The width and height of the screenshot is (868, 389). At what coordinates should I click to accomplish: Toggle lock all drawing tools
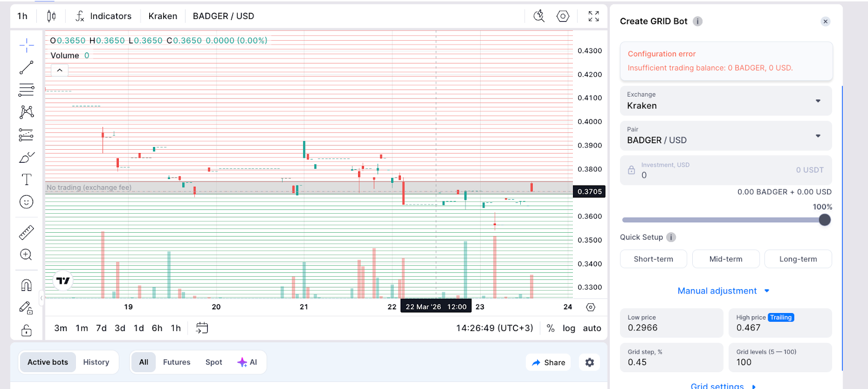[x=27, y=330]
